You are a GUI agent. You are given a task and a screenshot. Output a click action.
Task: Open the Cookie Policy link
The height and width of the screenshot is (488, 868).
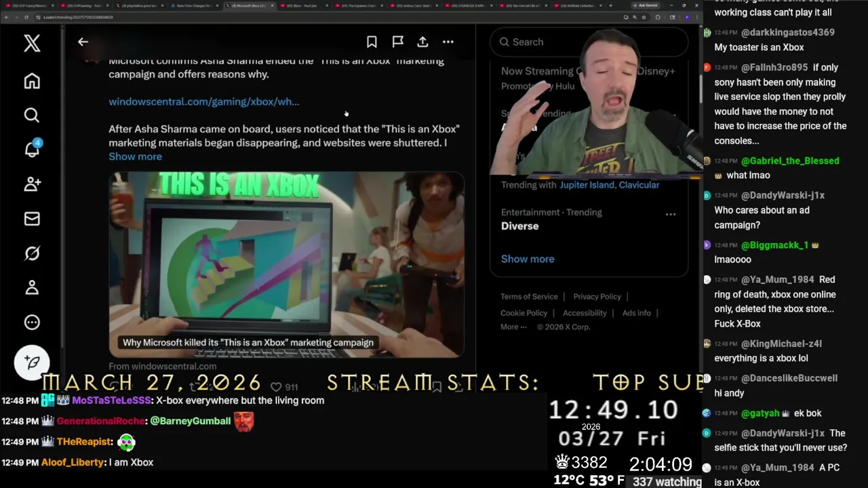(524, 313)
